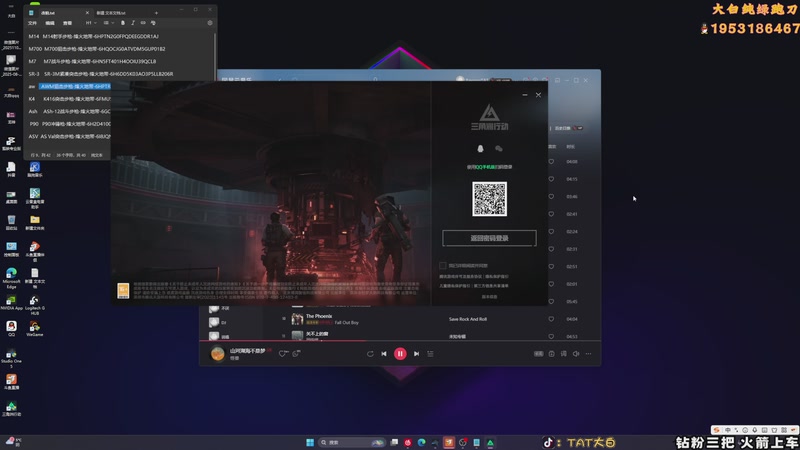Image resolution: width=800 pixels, height=450 pixels.
Task: Open the more options dots in player bar
Action: click(x=588, y=354)
